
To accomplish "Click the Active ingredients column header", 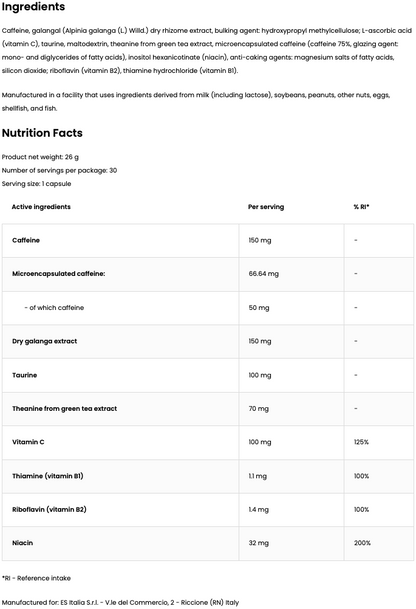I will click(41, 207).
